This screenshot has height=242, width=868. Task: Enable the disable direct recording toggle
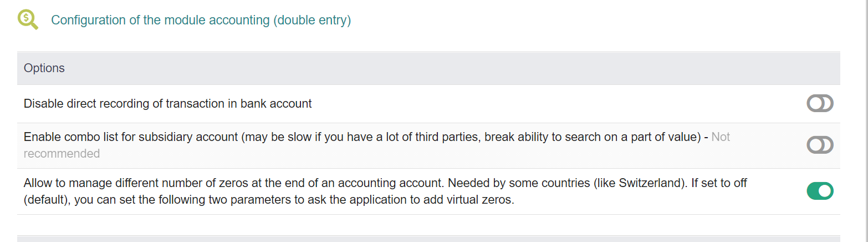(820, 103)
